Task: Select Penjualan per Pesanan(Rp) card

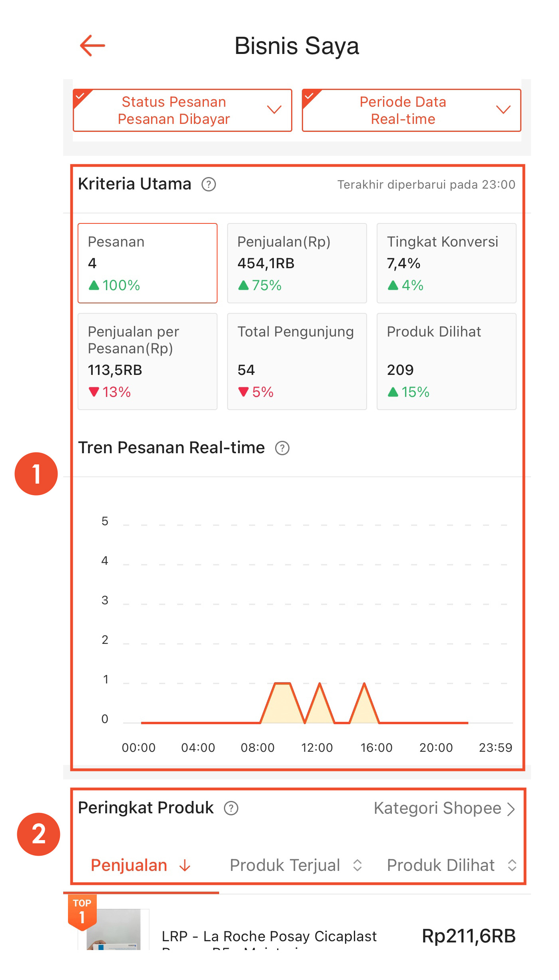Action: [148, 361]
